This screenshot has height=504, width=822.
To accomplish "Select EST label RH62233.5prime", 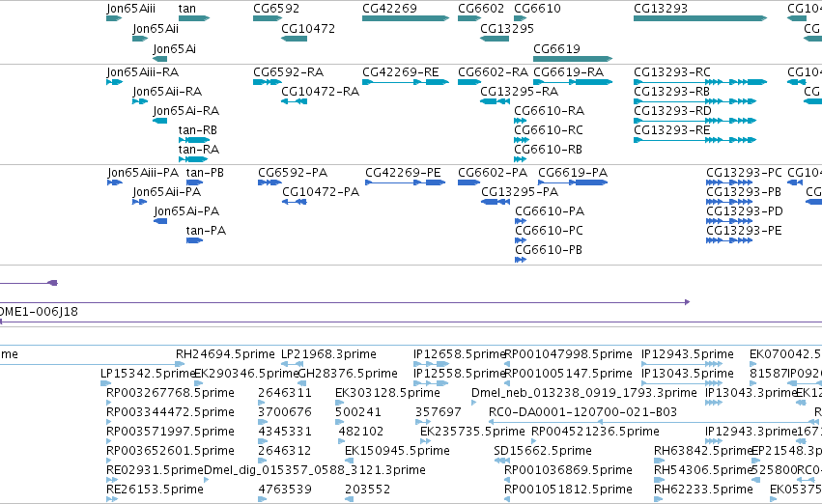I will 703,490.
